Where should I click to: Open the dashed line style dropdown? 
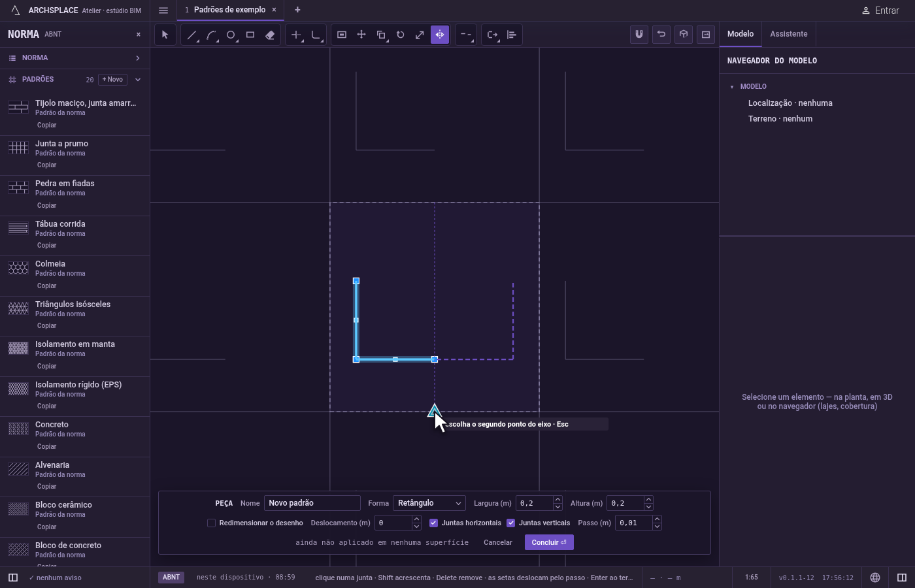click(466, 35)
